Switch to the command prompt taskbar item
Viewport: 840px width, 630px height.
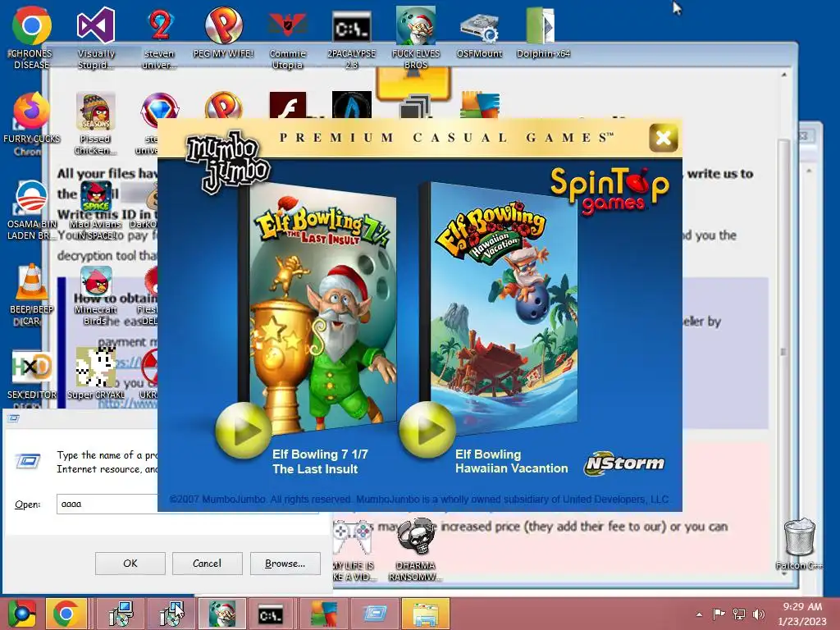[271, 614]
